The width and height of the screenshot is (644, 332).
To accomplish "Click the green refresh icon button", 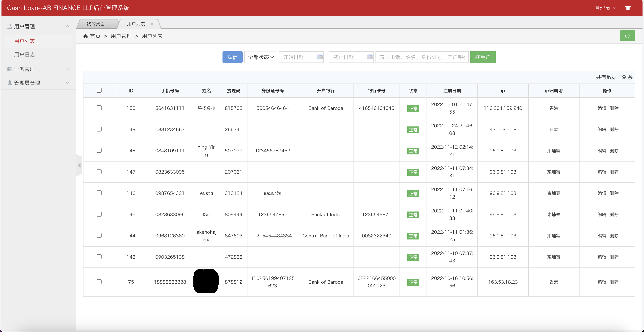I will 627,36.
